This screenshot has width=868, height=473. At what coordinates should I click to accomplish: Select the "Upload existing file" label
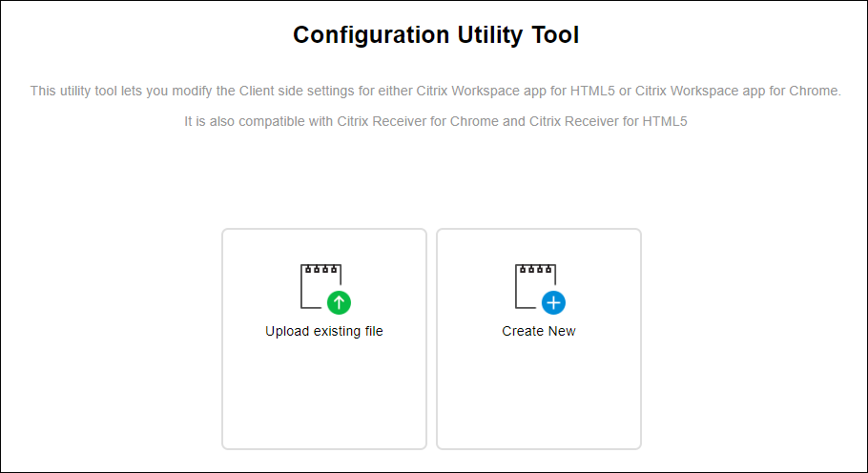tap(324, 332)
